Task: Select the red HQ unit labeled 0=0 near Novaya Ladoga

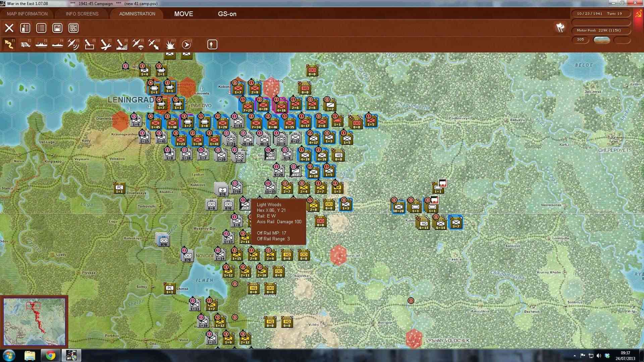Action: [x=305, y=88]
